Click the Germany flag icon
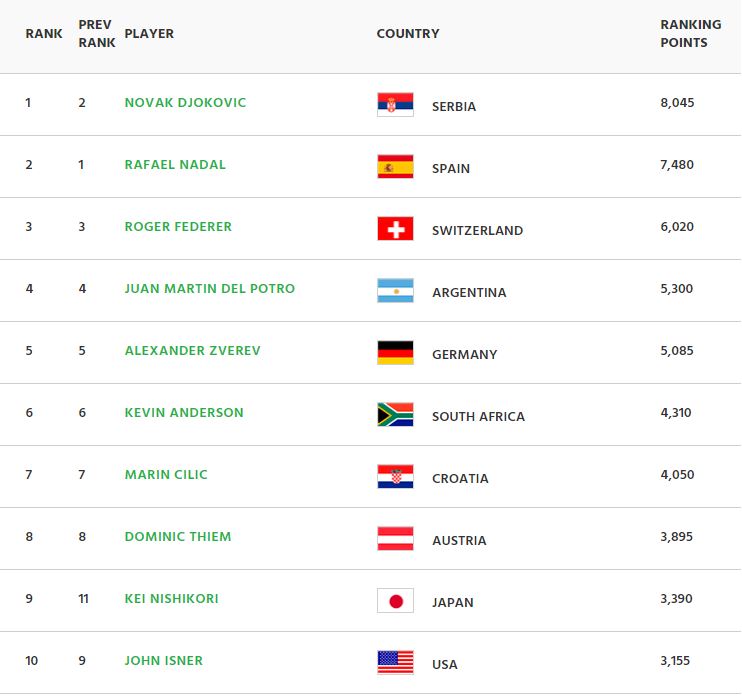Screen dimensions: 742x697 point(395,353)
